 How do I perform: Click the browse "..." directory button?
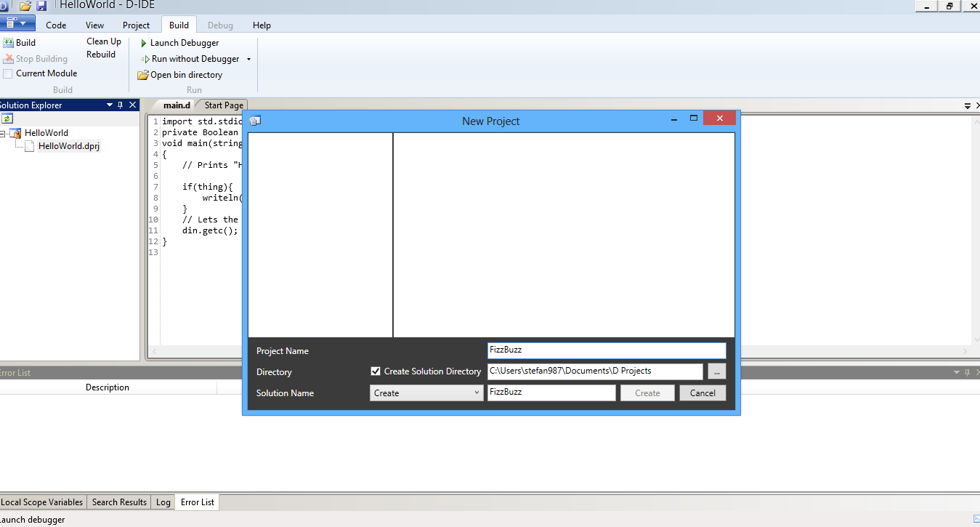(x=716, y=371)
